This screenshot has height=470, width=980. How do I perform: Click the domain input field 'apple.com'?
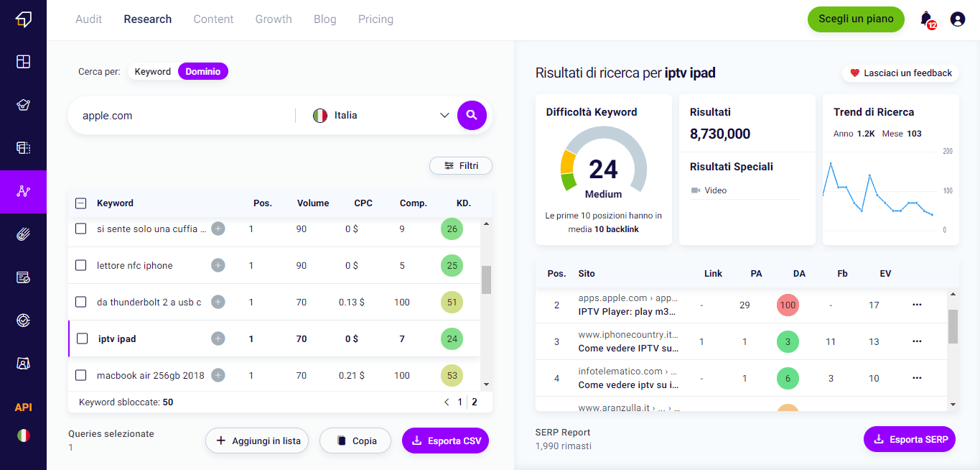pos(183,115)
